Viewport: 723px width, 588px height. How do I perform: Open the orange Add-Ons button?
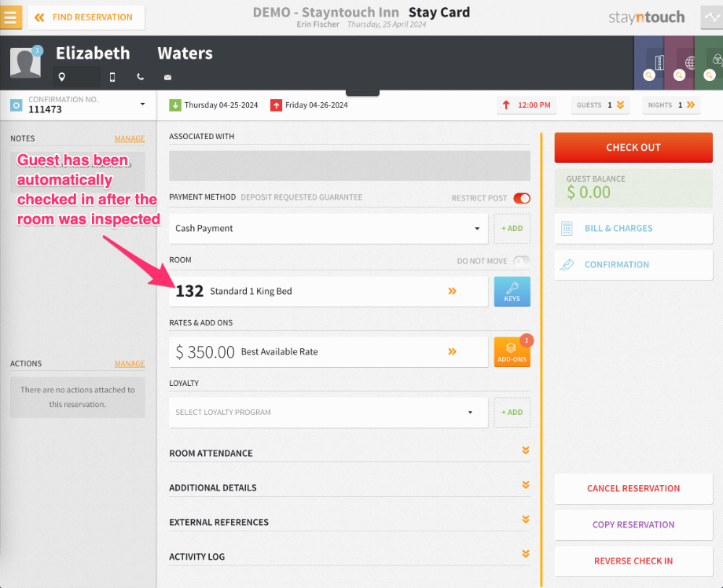pos(512,352)
